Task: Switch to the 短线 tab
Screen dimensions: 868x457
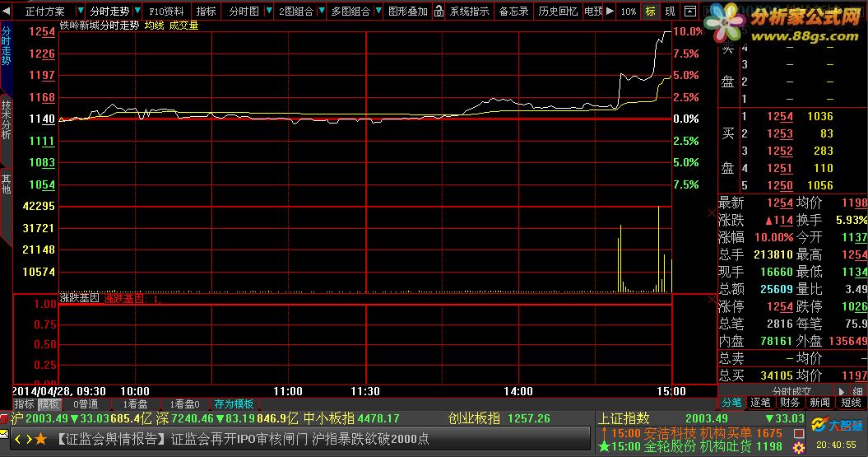Action: (850, 403)
